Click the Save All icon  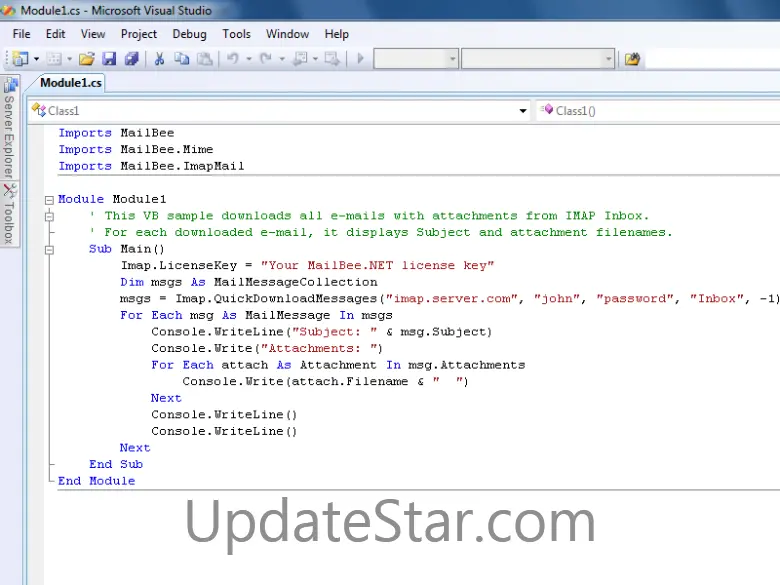[x=132, y=59]
